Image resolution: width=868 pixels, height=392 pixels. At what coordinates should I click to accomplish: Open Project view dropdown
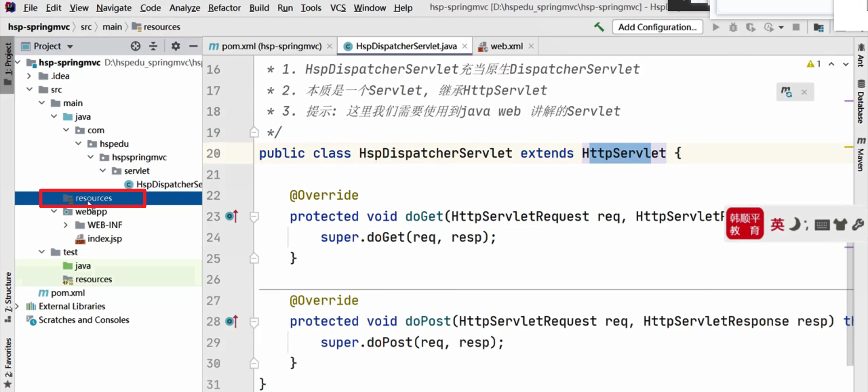click(x=70, y=47)
